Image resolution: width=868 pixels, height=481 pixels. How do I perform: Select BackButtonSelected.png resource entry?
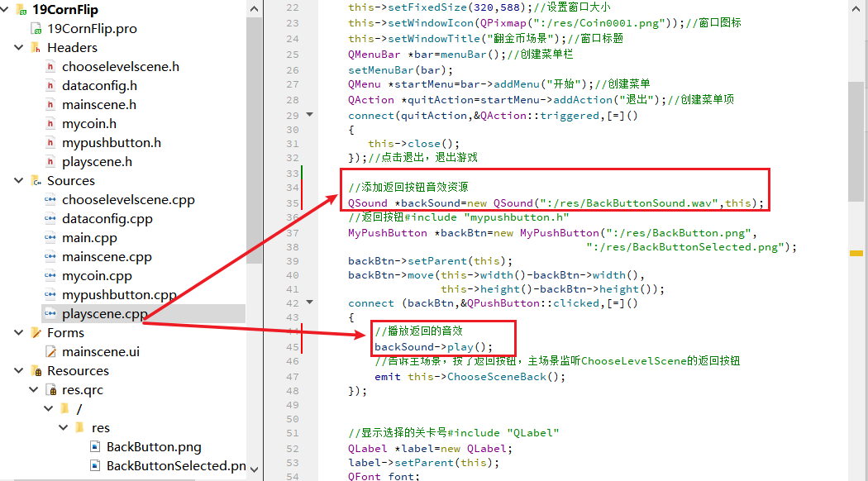(x=176, y=465)
